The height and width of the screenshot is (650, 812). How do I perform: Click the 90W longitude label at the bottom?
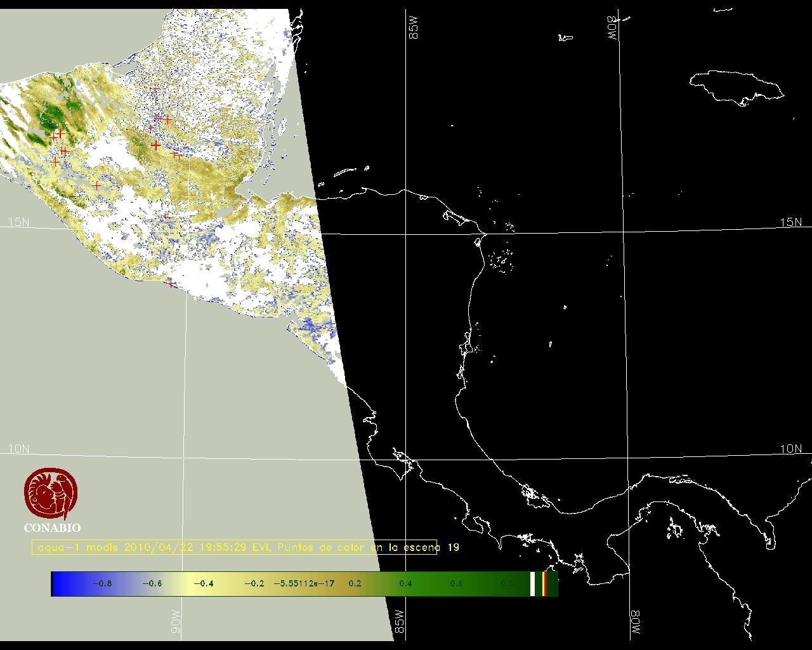(176, 622)
